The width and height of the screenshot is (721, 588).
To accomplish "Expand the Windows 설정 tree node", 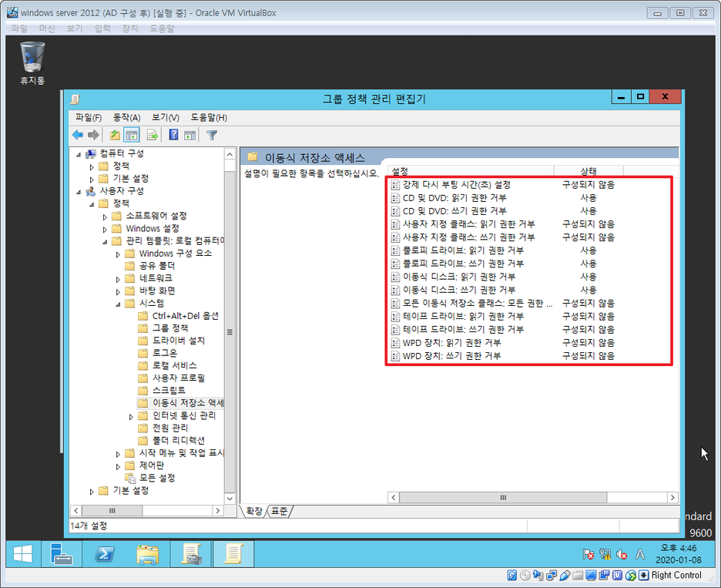I will 105,229.
